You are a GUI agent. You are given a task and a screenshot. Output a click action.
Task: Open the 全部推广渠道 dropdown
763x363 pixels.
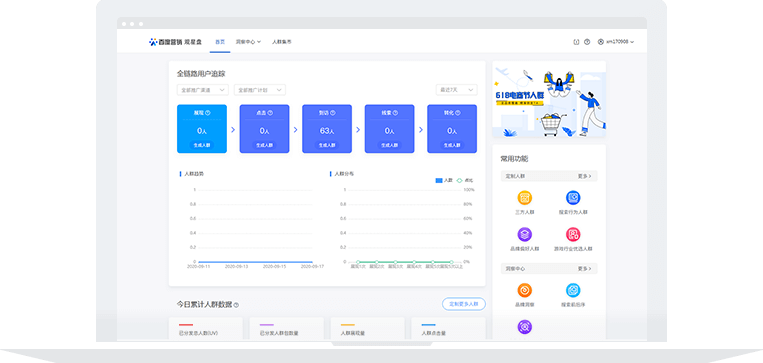coord(202,90)
